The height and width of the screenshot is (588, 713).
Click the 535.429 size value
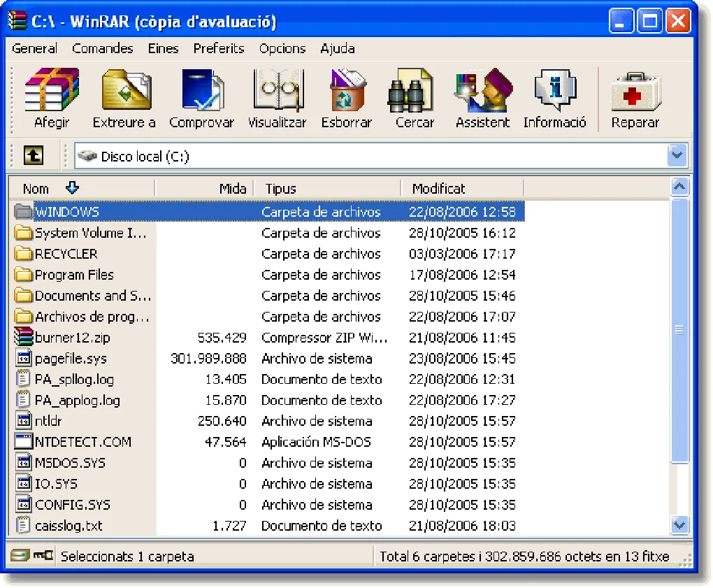(222, 338)
